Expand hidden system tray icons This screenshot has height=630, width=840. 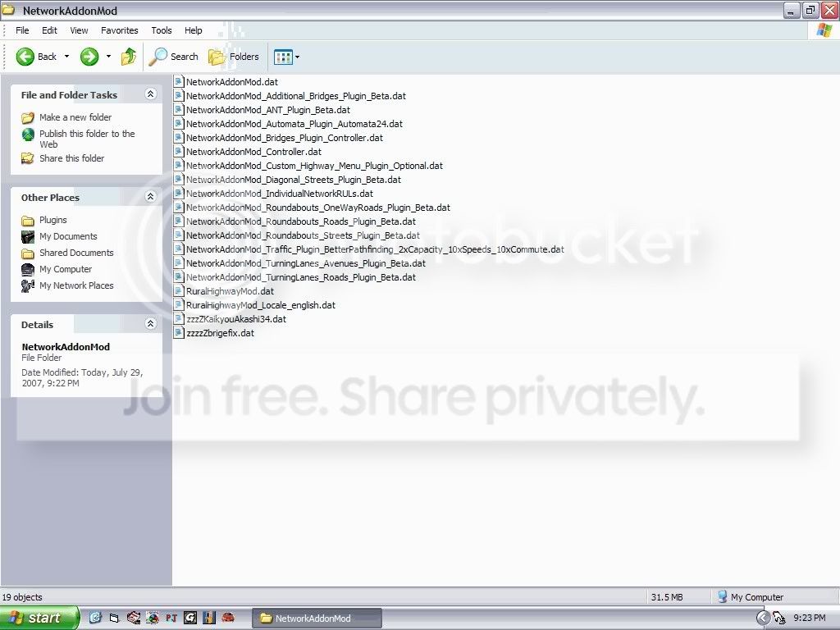click(762, 619)
